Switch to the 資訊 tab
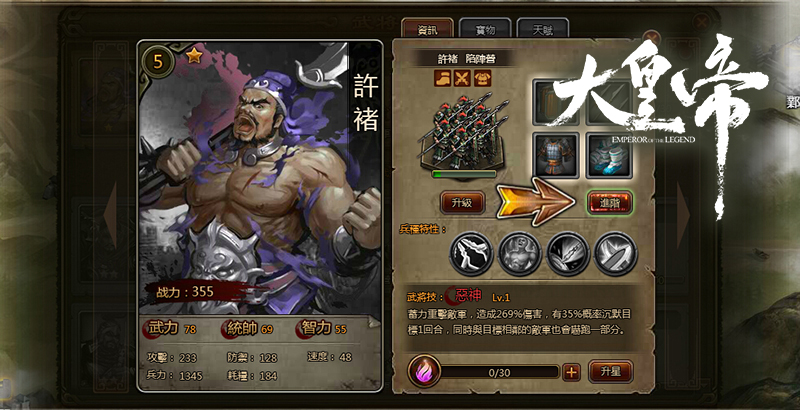The width and height of the screenshot is (800, 410). click(x=428, y=30)
